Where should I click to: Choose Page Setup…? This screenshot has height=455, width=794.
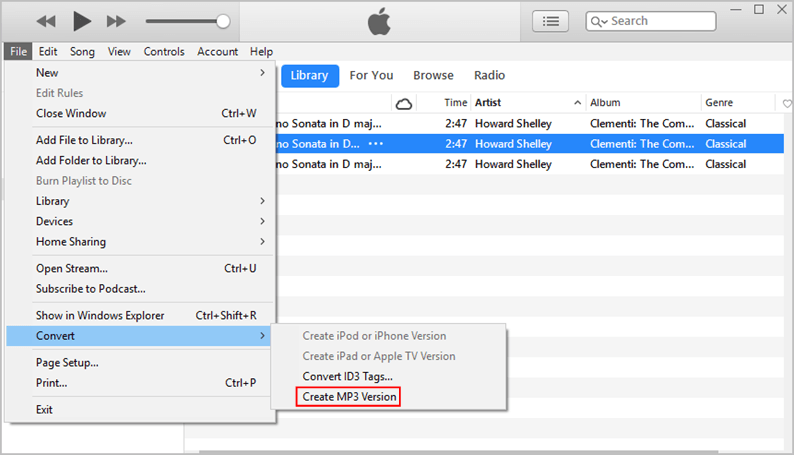point(140,362)
